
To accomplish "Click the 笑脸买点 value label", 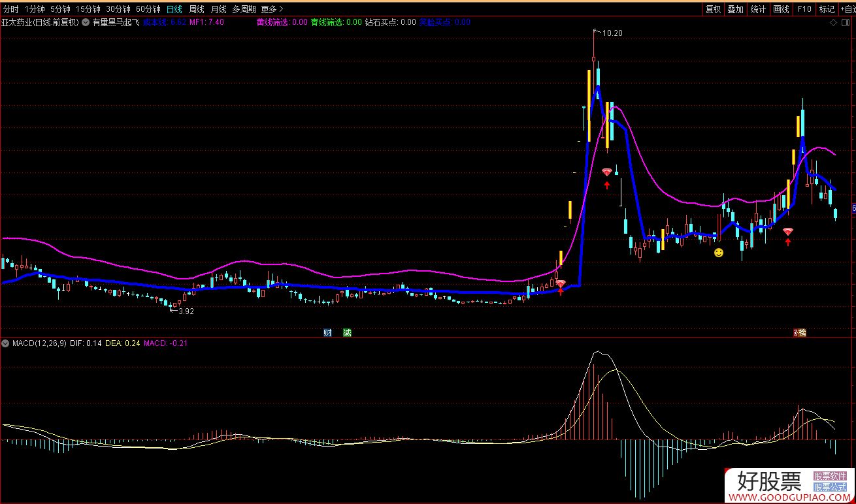I will 444,22.
